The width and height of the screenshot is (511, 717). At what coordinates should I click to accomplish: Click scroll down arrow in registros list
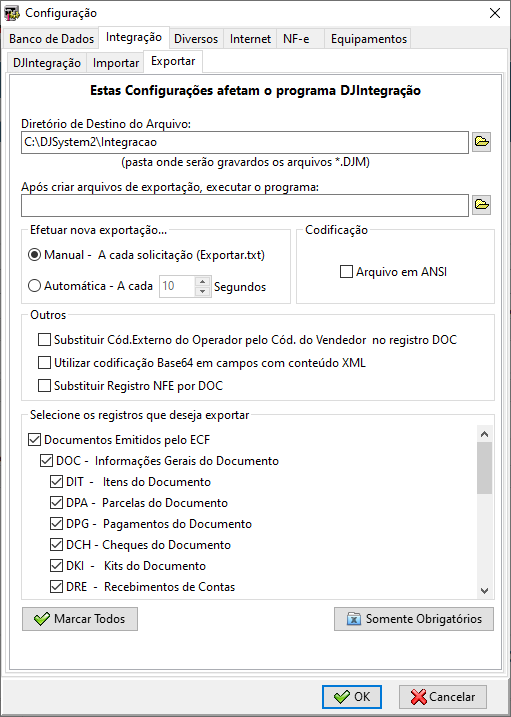click(485, 591)
